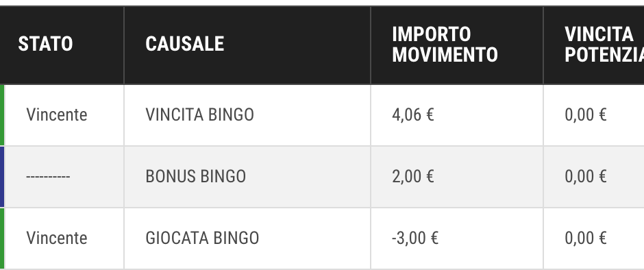Click 0,00 € potential win in BONUS BINGO row
Viewport: 644px width, 270px height.
click(x=585, y=176)
